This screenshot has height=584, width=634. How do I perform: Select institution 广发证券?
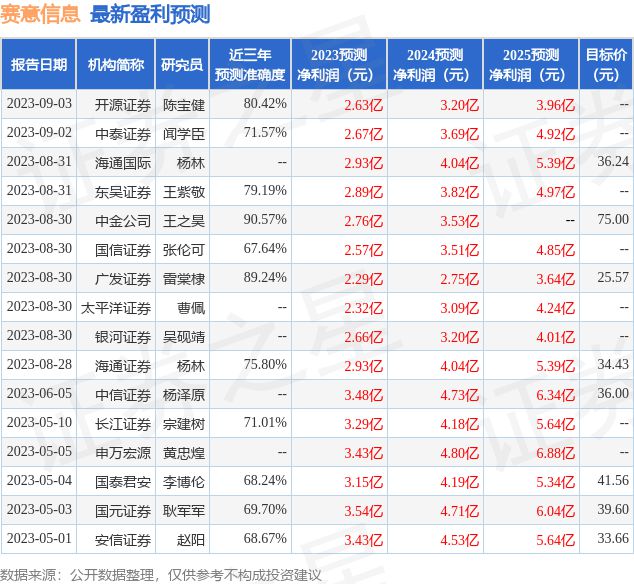coord(123,279)
